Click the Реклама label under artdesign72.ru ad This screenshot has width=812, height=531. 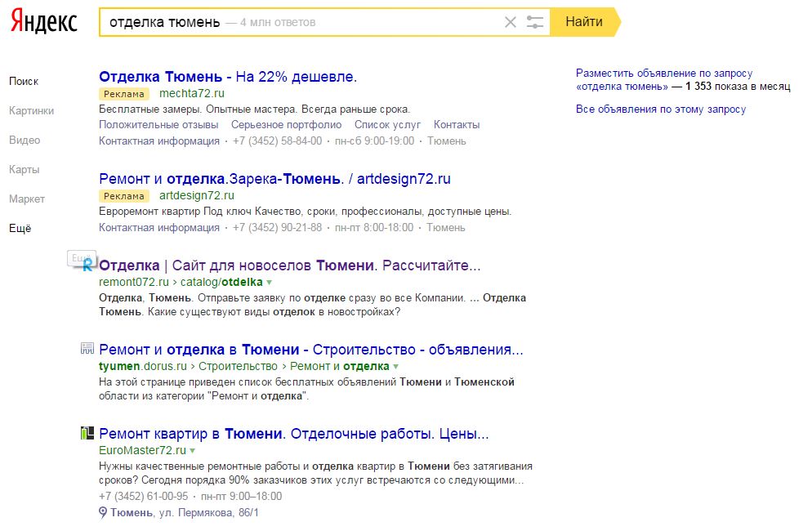click(124, 196)
